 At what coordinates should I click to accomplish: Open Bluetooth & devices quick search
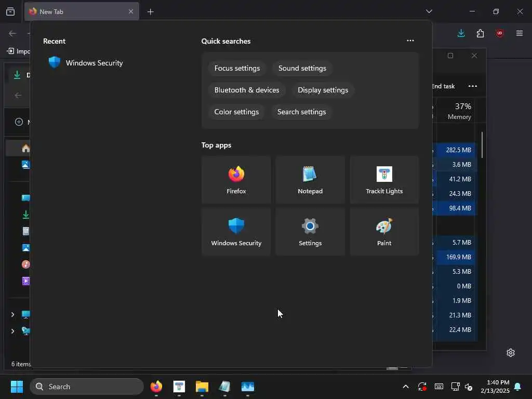(247, 90)
